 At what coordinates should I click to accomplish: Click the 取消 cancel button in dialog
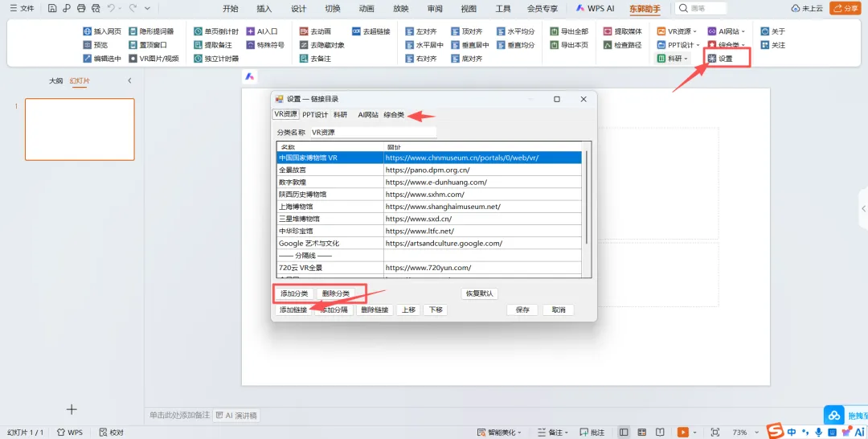pos(559,310)
